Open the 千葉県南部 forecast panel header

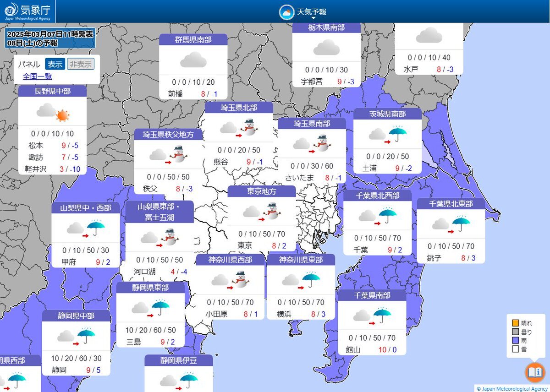point(372,295)
